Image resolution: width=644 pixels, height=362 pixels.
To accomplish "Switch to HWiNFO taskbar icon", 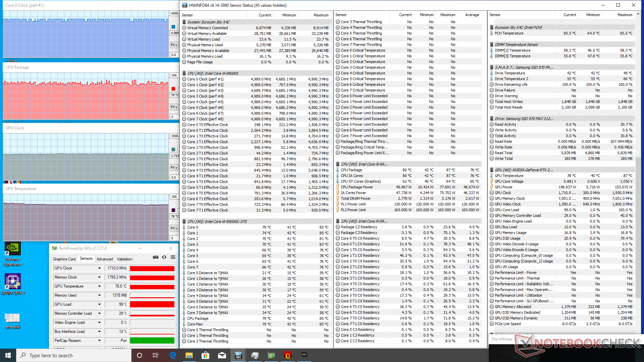I will [238, 355].
